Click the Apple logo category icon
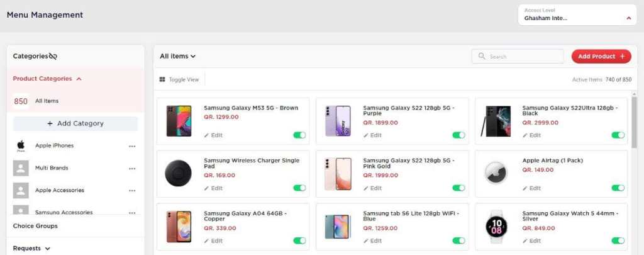Screen dimensions: 644x255 pyautogui.click(x=21, y=146)
